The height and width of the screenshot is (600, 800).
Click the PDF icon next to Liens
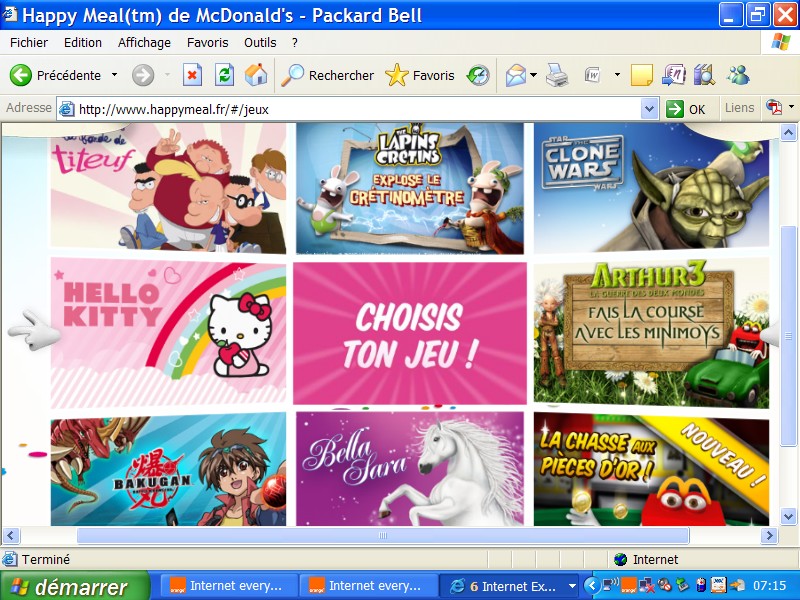[x=774, y=108]
